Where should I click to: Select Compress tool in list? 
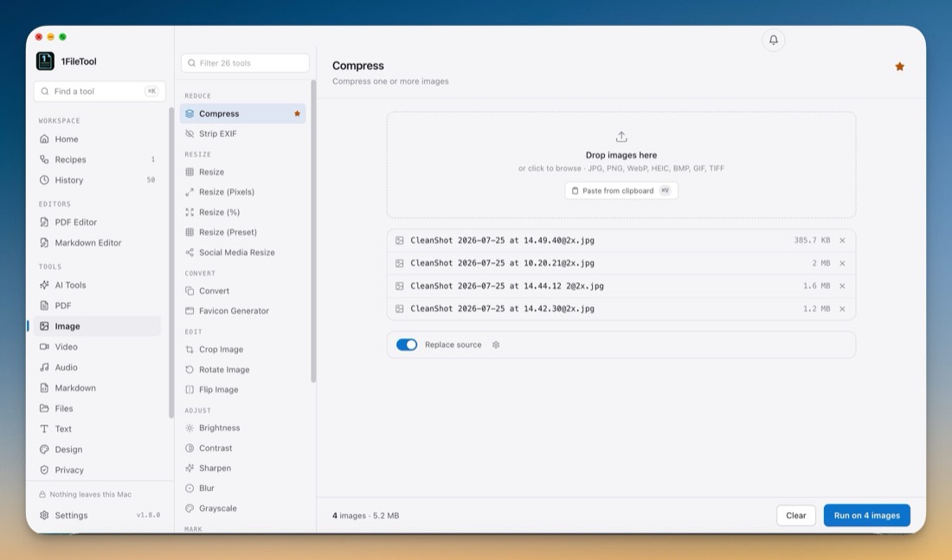tap(243, 113)
